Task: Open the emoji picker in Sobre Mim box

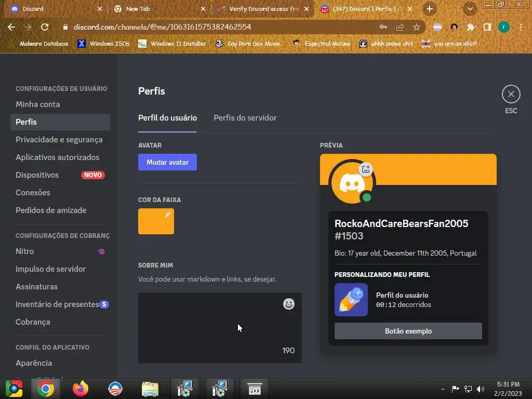Action: coord(289,304)
